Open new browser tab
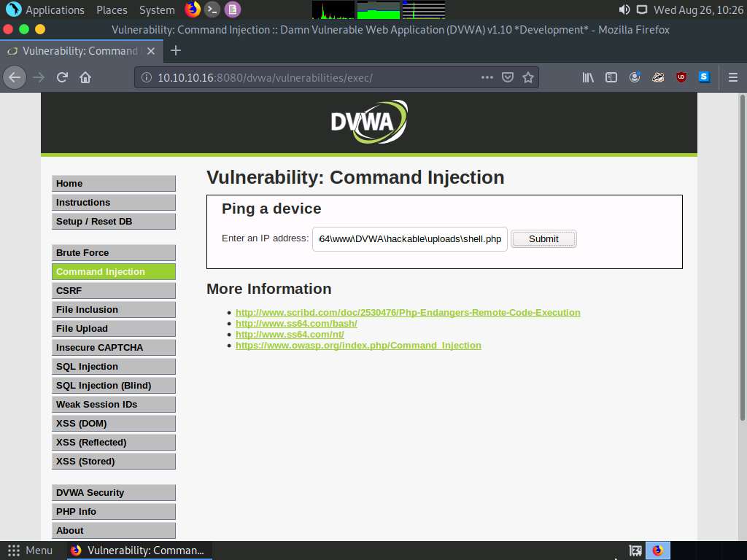The width and height of the screenshot is (747, 560). point(175,50)
